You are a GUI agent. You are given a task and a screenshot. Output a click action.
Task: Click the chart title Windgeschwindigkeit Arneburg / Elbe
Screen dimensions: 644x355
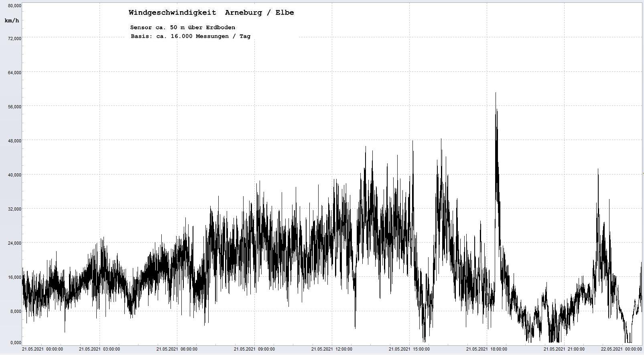tap(211, 12)
